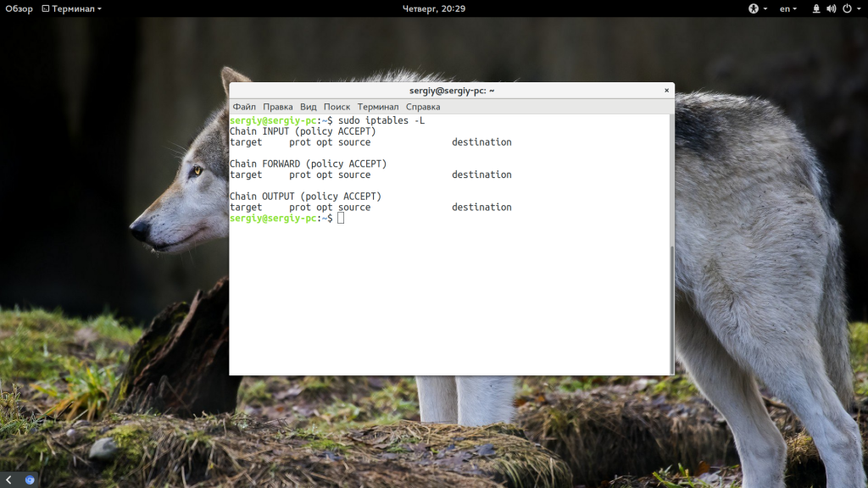Open the clock showing Четверг, 20:29
This screenshot has width=868, height=488.
433,8
